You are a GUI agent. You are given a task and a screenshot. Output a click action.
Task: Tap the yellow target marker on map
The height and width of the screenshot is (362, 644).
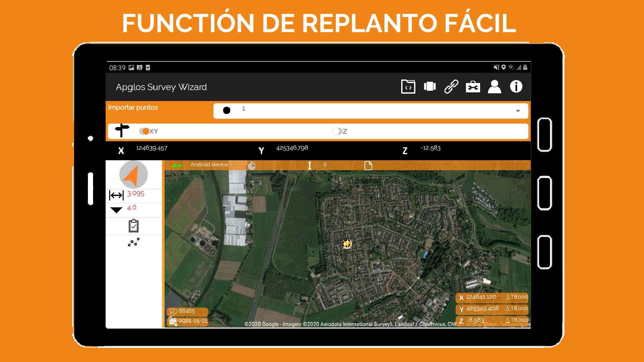tap(347, 244)
